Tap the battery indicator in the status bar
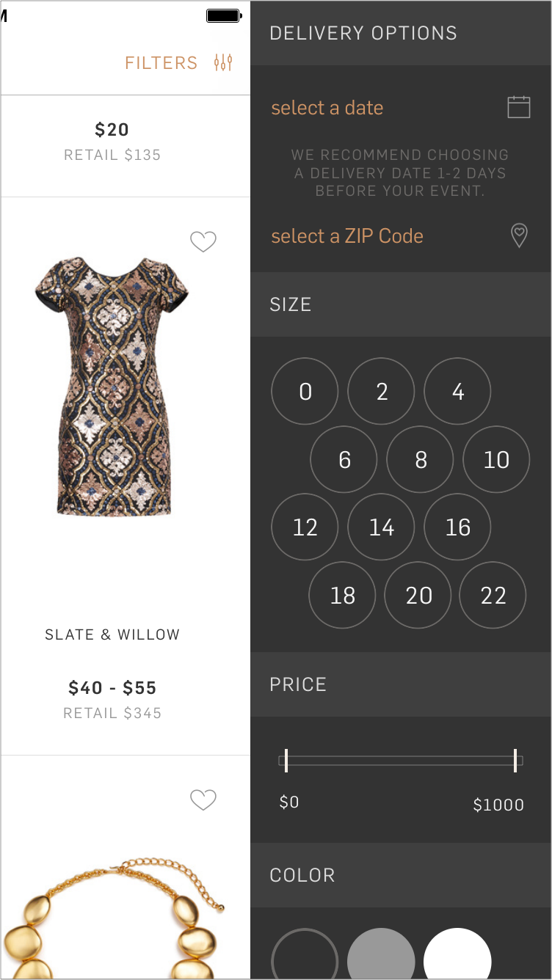Viewport: 552px width, 980px height. click(223, 15)
